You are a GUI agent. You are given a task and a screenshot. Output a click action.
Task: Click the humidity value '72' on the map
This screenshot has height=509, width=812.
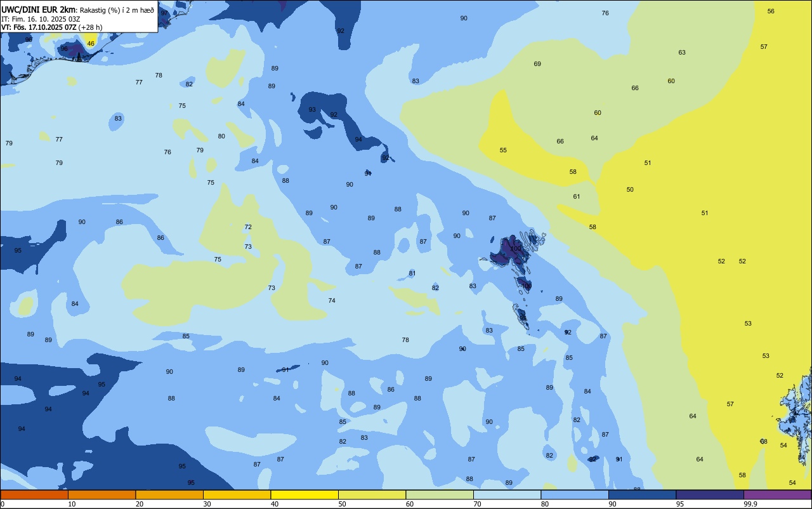[x=248, y=227]
